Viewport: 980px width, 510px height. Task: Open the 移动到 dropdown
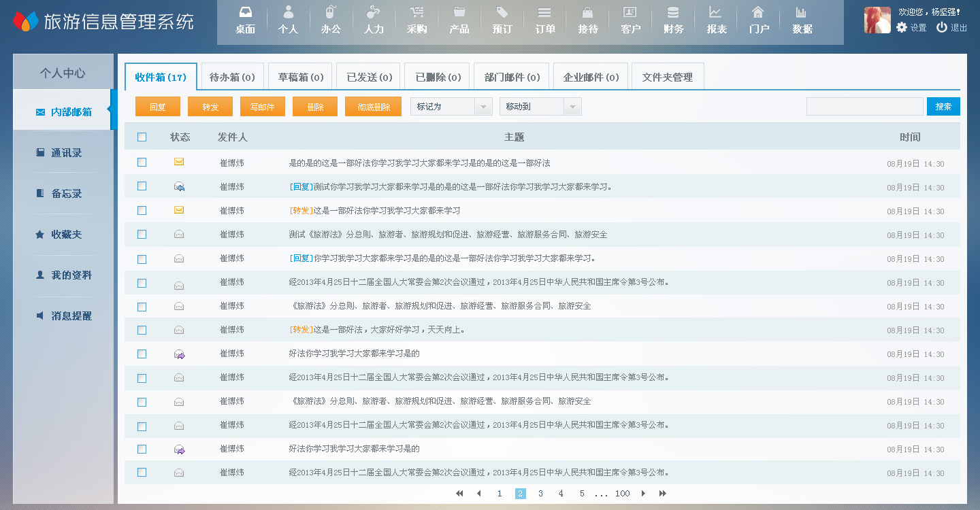540,107
